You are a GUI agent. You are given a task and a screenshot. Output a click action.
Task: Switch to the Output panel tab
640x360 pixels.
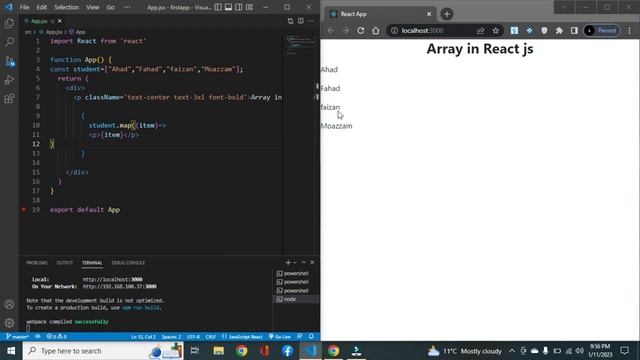[x=64, y=263]
